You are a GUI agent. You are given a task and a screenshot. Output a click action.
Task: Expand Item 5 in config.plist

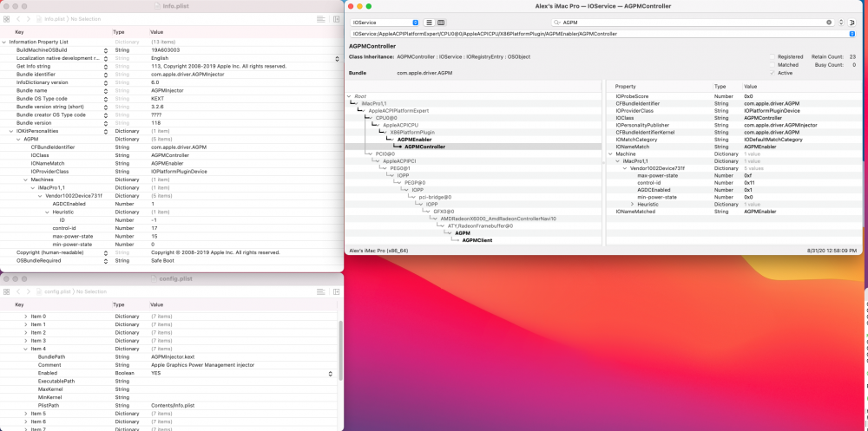pos(25,414)
